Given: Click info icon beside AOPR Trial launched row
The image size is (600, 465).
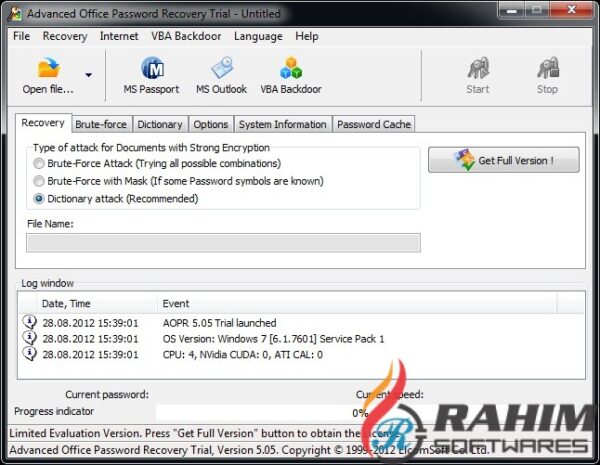Looking at the screenshot, I should [29, 322].
